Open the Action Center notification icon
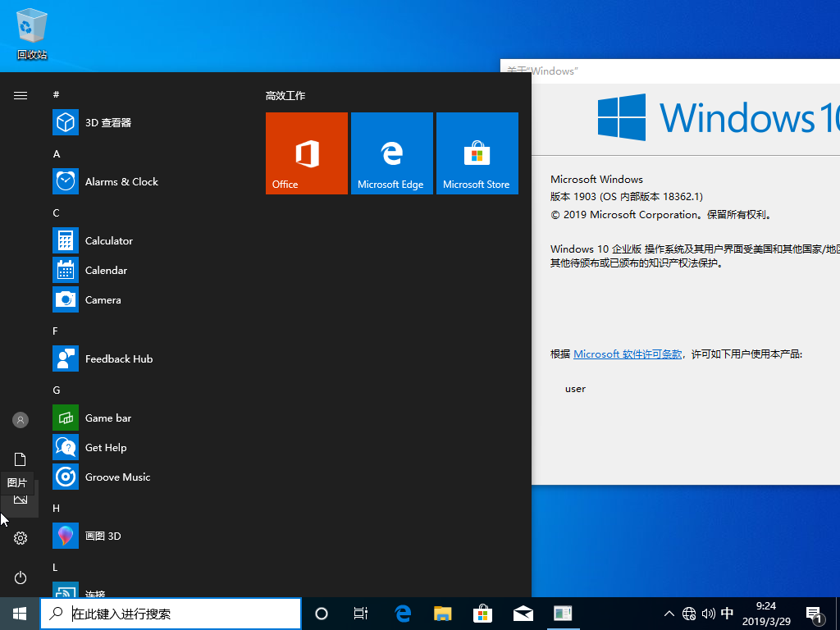This screenshot has width=840, height=630. (x=815, y=614)
